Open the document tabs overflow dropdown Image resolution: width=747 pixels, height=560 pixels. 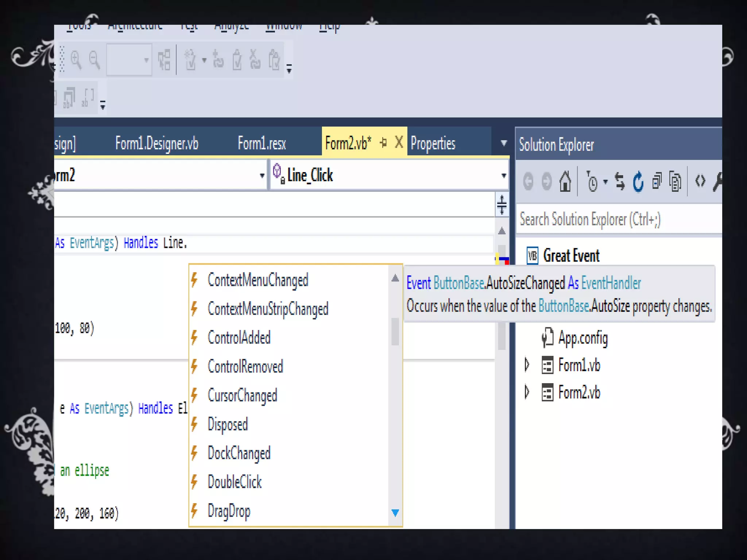click(x=504, y=143)
